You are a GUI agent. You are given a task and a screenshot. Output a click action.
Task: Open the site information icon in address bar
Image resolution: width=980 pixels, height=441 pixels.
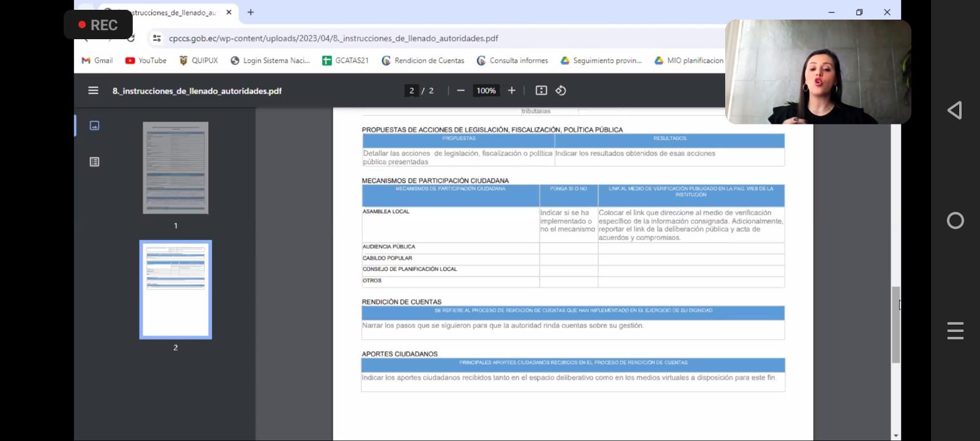pyautogui.click(x=157, y=38)
